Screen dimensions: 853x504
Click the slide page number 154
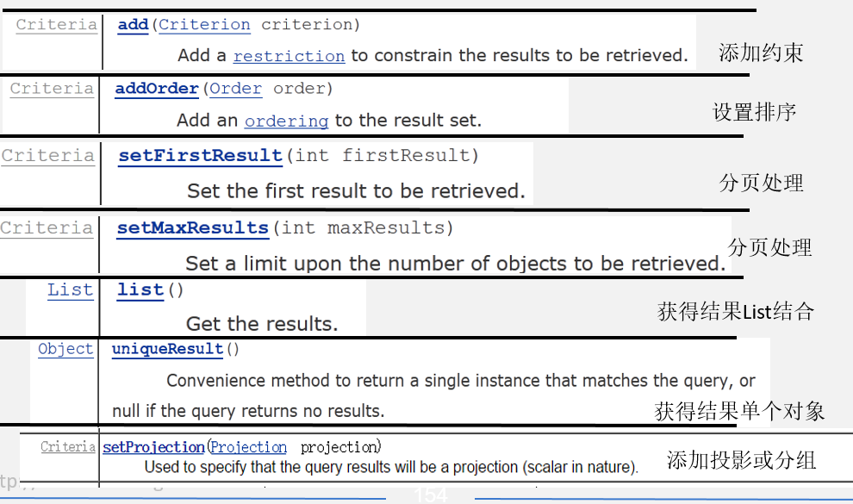430,495
